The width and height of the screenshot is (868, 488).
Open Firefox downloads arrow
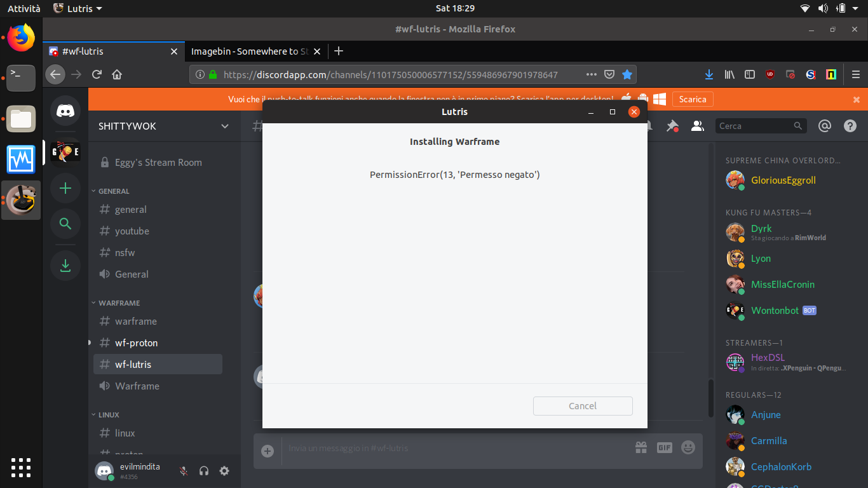click(709, 74)
